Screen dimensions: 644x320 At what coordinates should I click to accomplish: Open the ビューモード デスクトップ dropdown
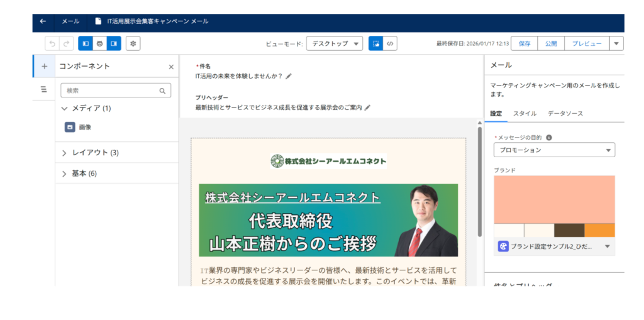point(335,43)
